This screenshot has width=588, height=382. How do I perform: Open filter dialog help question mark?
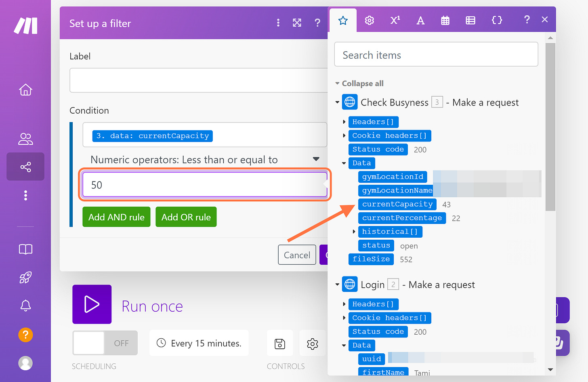pos(317,23)
